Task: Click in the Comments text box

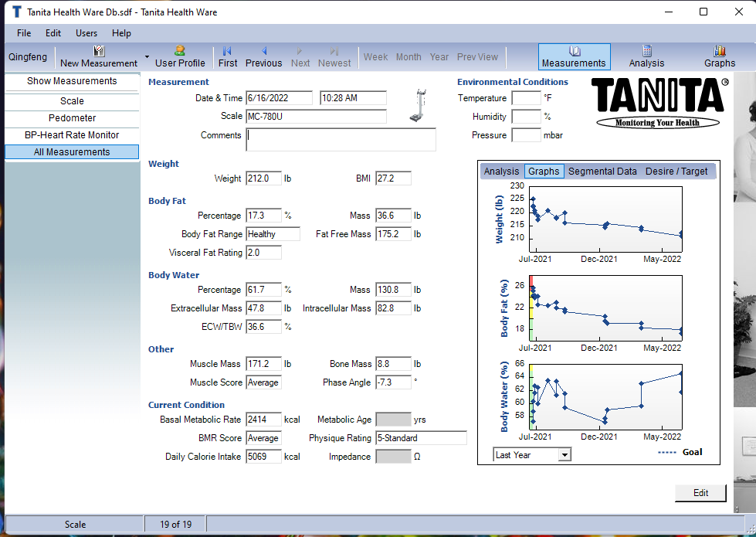Action: [341, 140]
